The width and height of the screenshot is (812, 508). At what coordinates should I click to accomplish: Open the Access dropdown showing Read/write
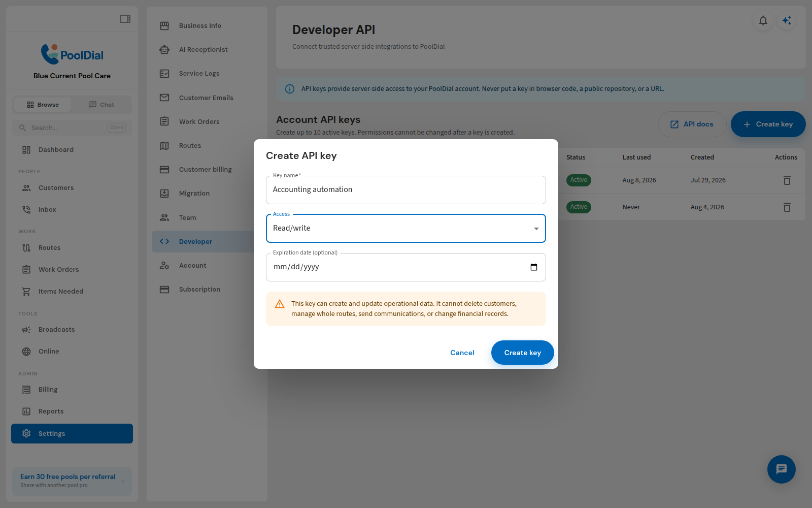[406, 229]
